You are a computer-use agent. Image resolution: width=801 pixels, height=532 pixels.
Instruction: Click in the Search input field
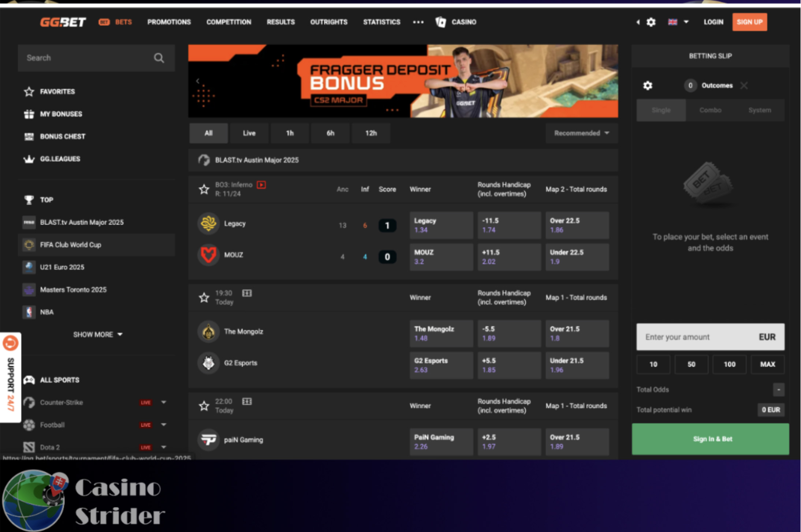click(96, 58)
